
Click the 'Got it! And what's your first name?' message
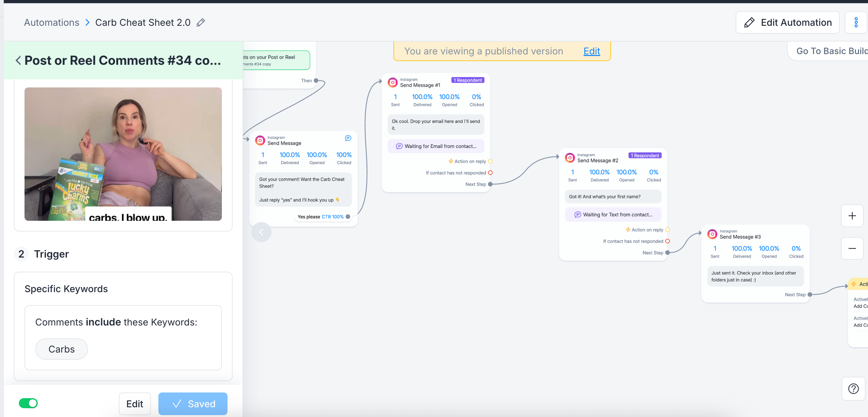(x=613, y=197)
